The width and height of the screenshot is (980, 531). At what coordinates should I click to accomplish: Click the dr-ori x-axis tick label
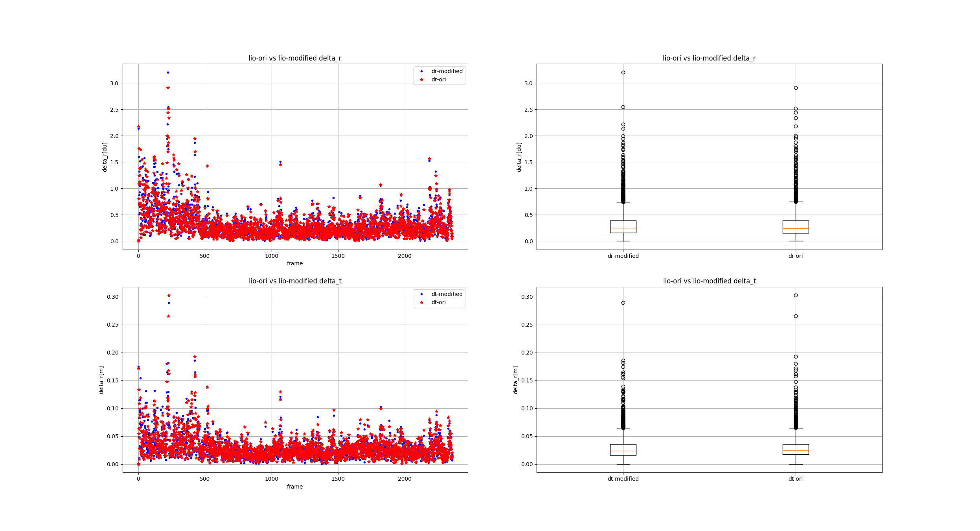[796, 256]
